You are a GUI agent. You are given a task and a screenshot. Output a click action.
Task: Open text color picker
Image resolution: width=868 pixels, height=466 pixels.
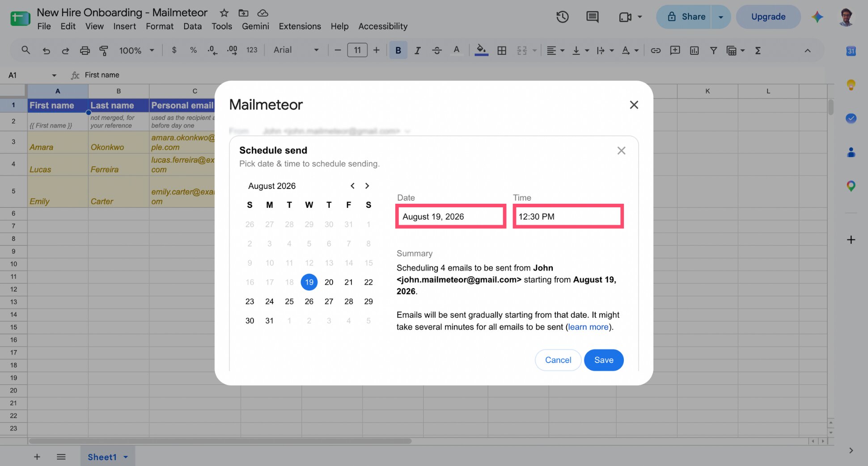pos(456,50)
